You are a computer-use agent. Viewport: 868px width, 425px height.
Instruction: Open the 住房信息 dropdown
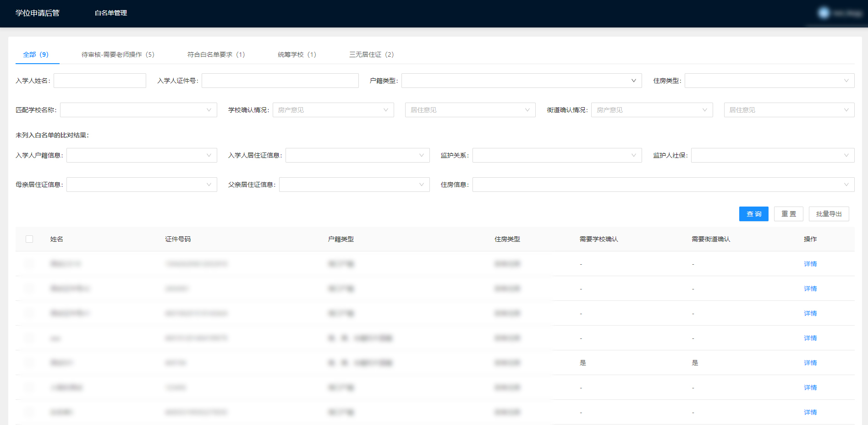pos(663,185)
